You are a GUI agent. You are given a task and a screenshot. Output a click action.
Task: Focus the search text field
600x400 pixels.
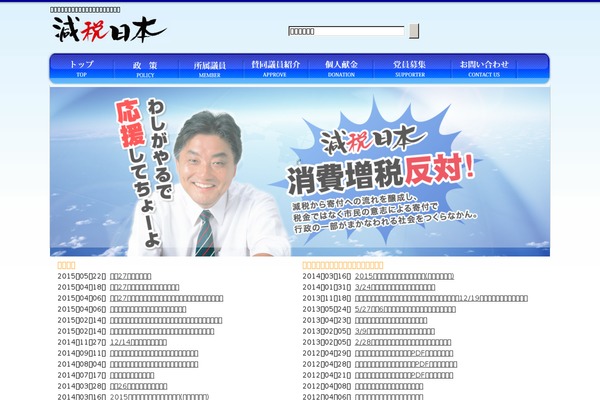tap(346, 31)
